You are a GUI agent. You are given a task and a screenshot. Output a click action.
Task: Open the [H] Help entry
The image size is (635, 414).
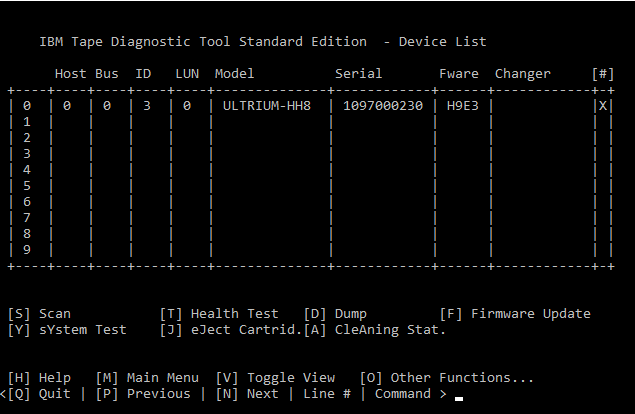(x=39, y=378)
